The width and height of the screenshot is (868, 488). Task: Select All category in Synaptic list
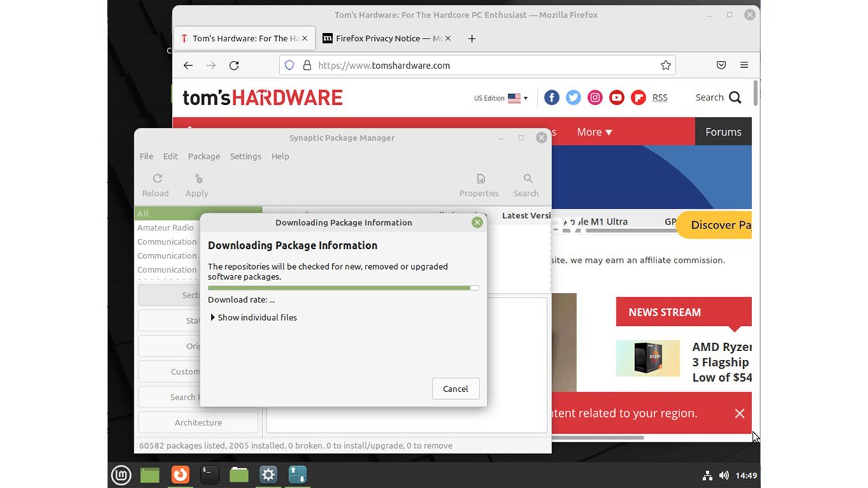(198, 213)
